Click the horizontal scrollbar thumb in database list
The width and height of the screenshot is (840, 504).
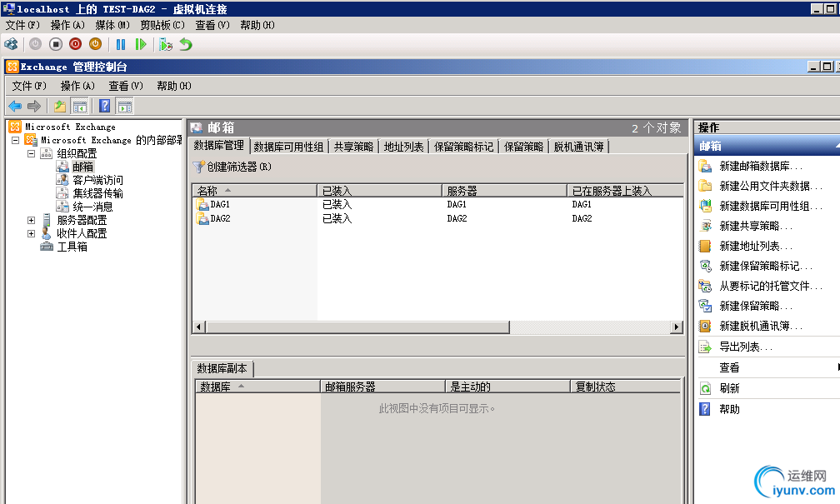click(357, 327)
